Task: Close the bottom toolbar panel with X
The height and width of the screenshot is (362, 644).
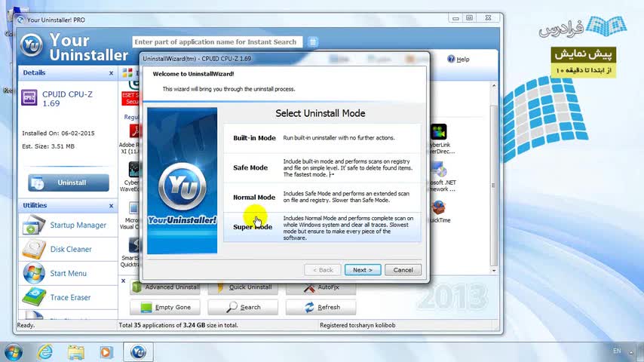Action: coord(123,281)
